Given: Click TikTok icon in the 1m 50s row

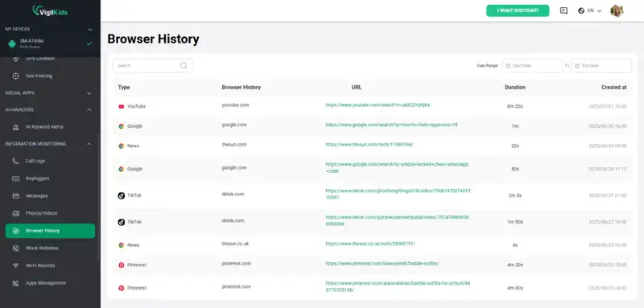Looking at the screenshot, I should (122, 222).
